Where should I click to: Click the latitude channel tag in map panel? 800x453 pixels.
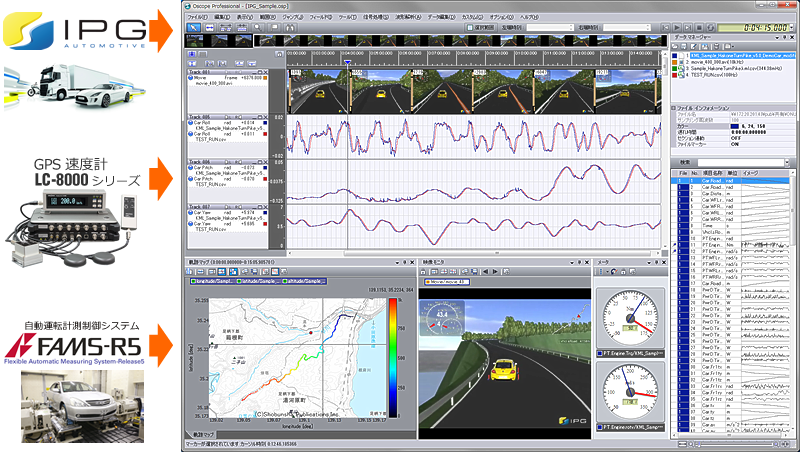[259, 281]
